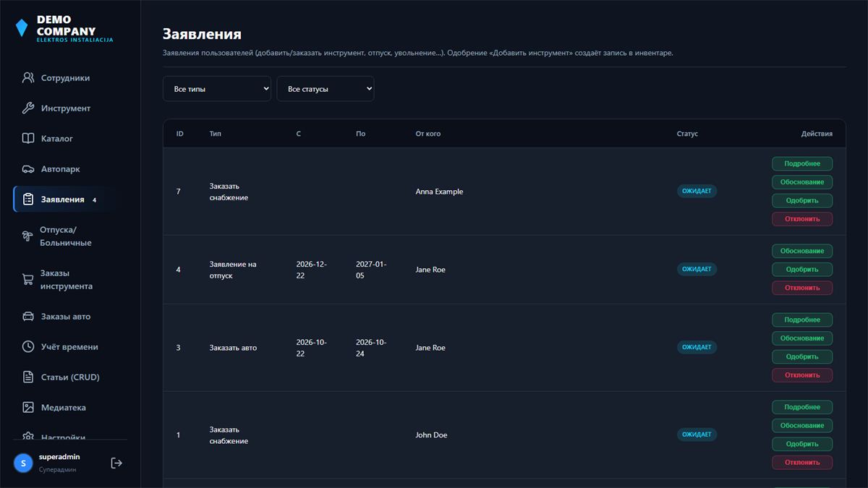Click the pending count badge 4 on Заявления
This screenshot has width=868, height=488.
click(94, 200)
